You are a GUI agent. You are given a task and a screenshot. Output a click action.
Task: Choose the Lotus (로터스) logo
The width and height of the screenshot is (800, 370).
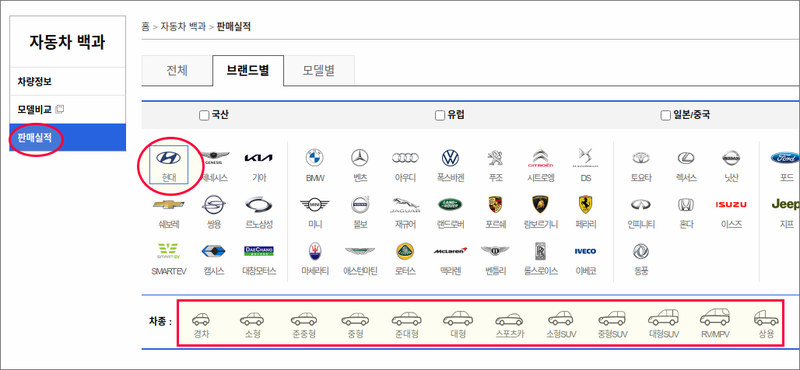pyautogui.click(x=405, y=251)
